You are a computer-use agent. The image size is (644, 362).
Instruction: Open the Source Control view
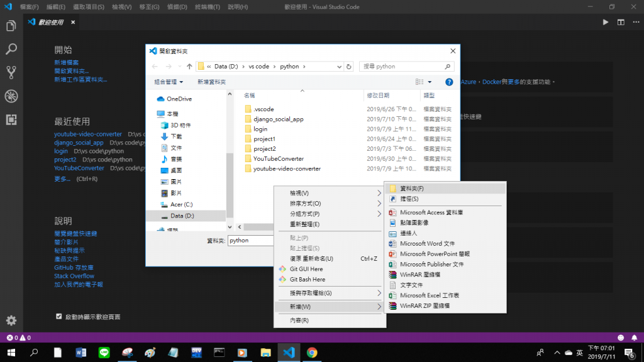(11, 73)
